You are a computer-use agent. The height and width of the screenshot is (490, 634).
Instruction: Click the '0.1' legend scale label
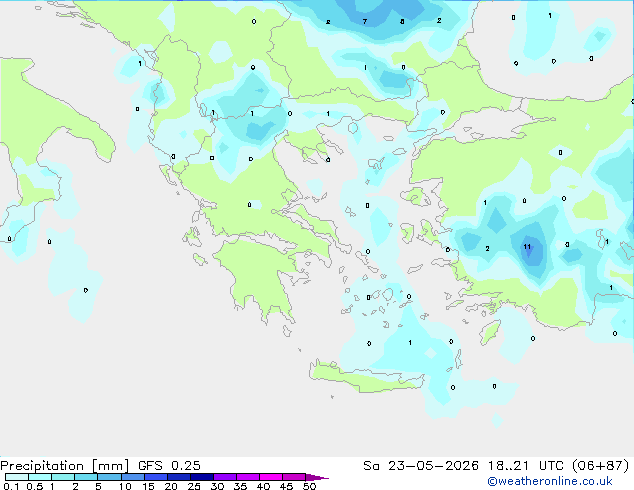(11, 486)
